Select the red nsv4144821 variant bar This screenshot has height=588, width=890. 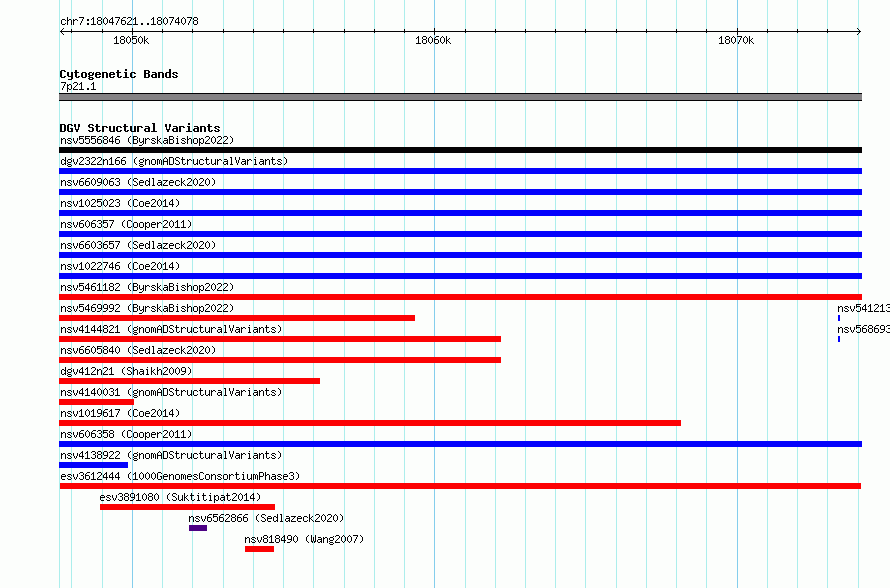pyautogui.click(x=280, y=339)
